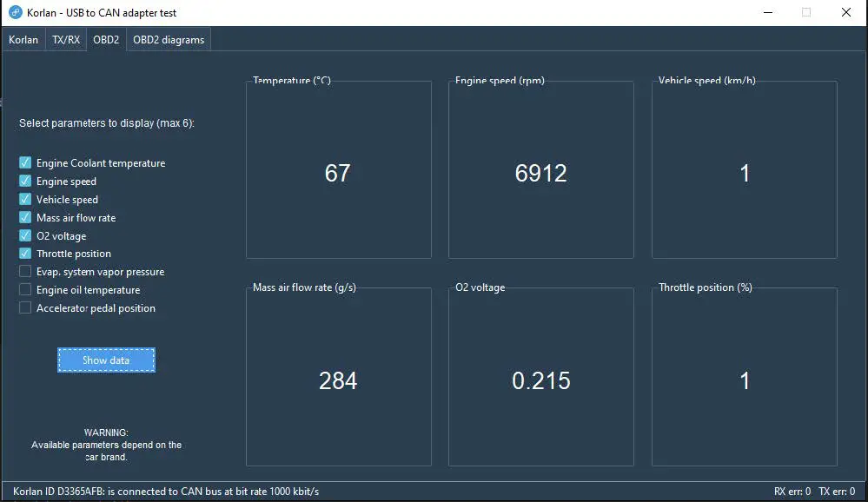Click the O2 voltage reading 0.215
The width and height of the screenshot is (868, 502).
[540, 380]
